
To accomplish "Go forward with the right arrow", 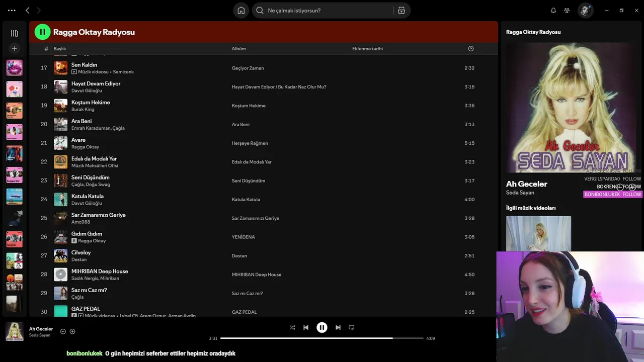I will (39, 10).
